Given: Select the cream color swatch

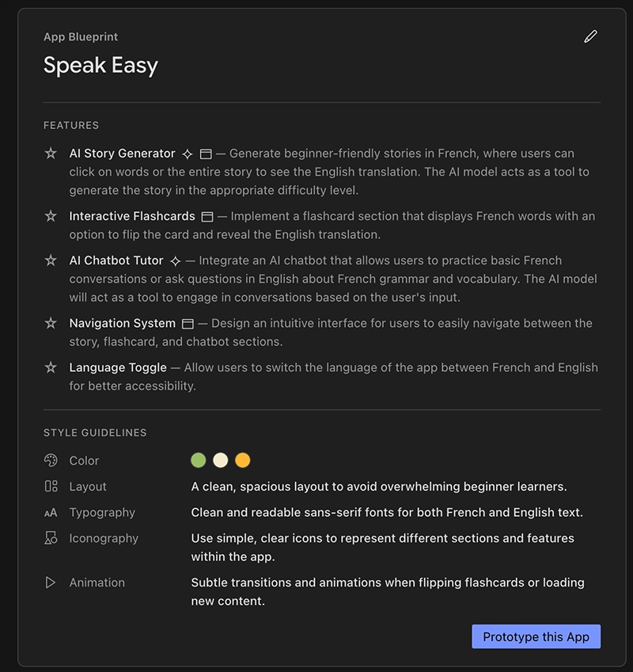Looking at the screenshot, I should pos(220,460).
